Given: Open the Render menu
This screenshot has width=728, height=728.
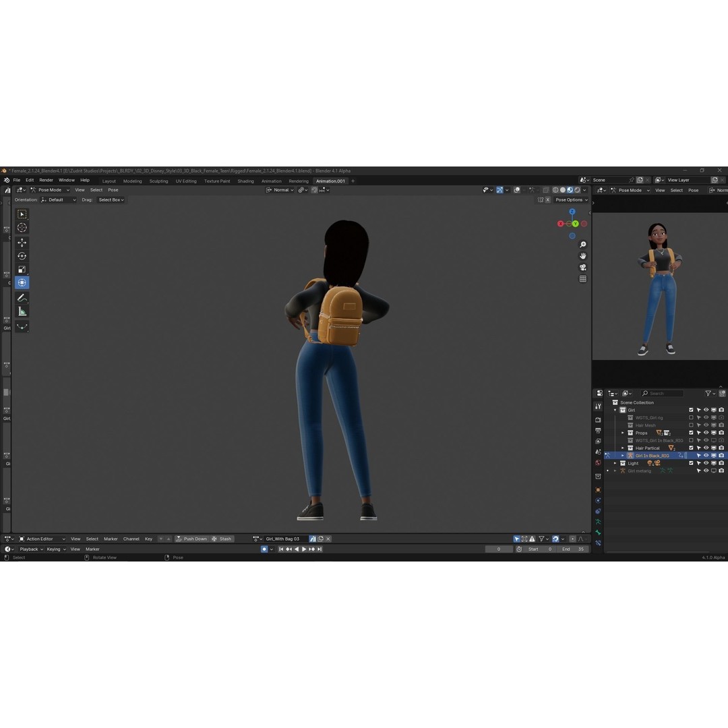Looking at the screenshot, I should coord(46,180).
